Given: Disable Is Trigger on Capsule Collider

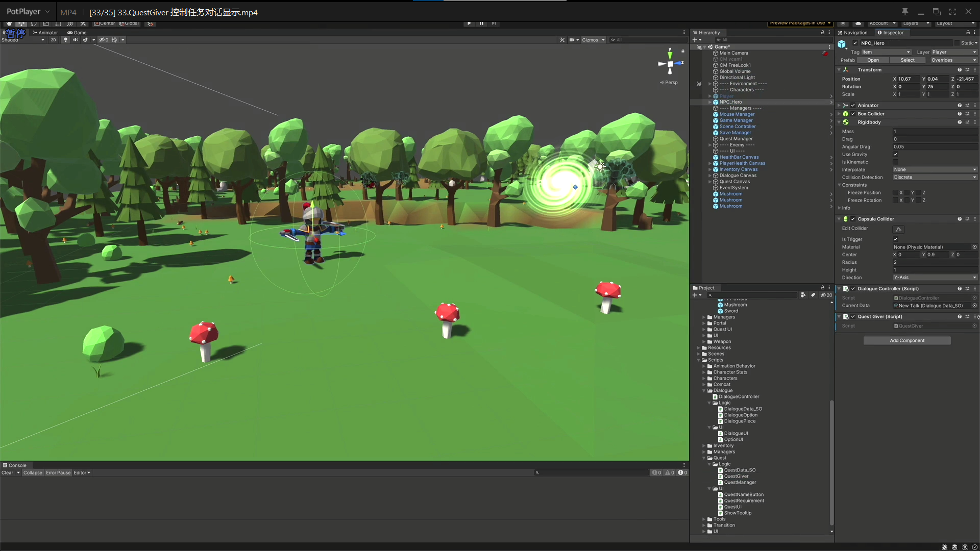Looking at the screenshot, I should pos(895,239).
